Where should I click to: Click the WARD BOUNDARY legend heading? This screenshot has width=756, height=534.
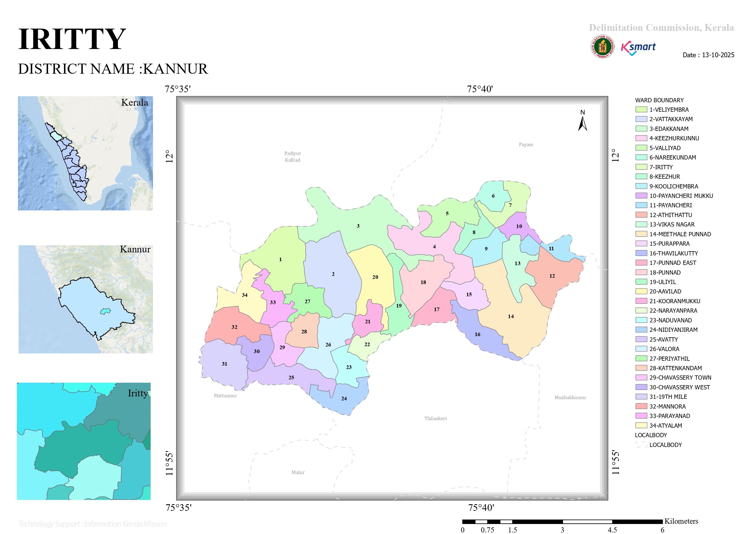pos(659,100)
